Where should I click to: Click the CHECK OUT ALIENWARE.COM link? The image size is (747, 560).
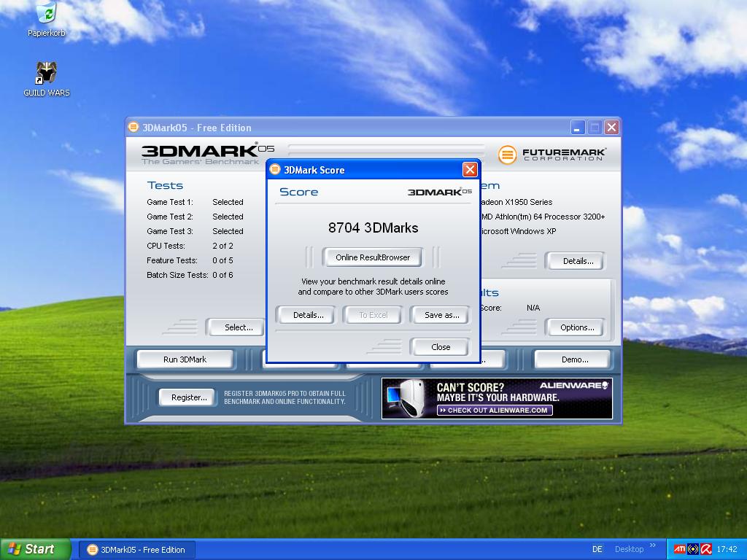pos(495,410)
